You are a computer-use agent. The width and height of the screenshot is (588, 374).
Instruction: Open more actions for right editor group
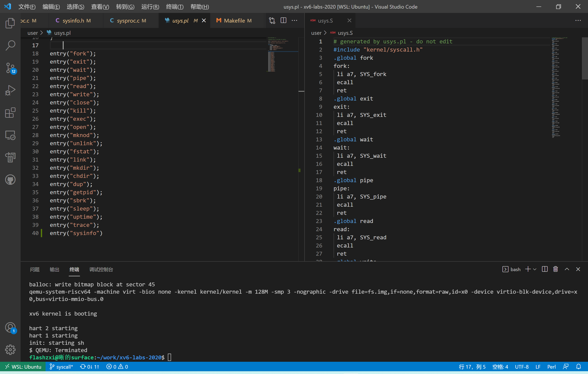(578, 20)
